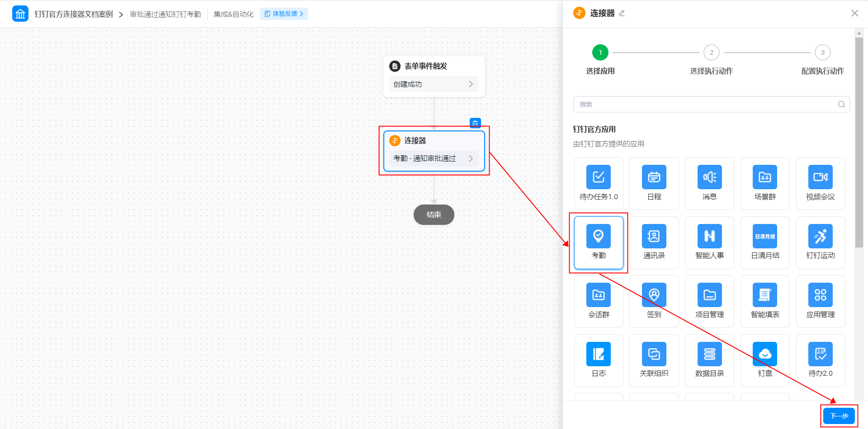Viewport: 868px width, 429px height.
Task: Choose the 会话群 app
Action: coord(599,301)
